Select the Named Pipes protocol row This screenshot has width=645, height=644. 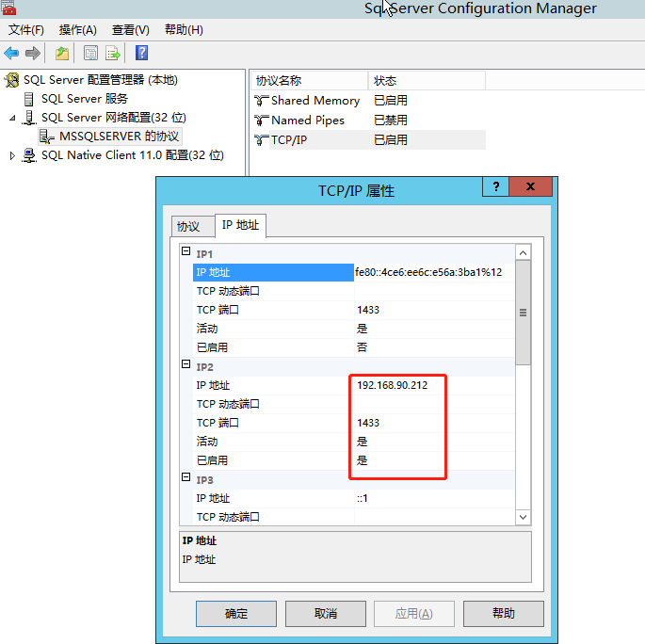[x=369, y=121]
